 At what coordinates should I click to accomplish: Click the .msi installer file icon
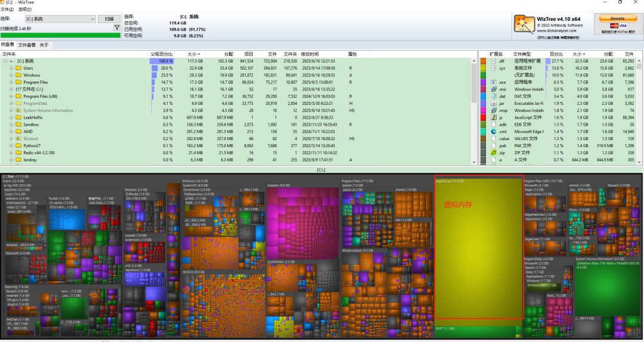coord(493,89)
